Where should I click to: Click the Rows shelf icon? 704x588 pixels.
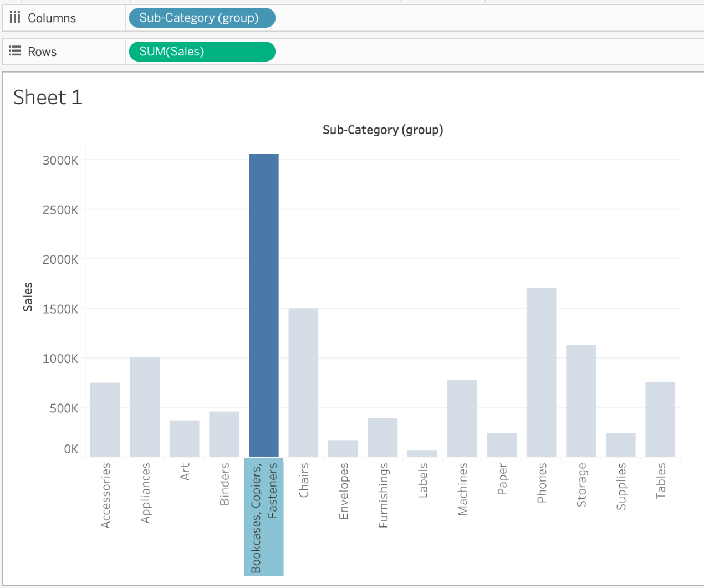click(15, 52)
